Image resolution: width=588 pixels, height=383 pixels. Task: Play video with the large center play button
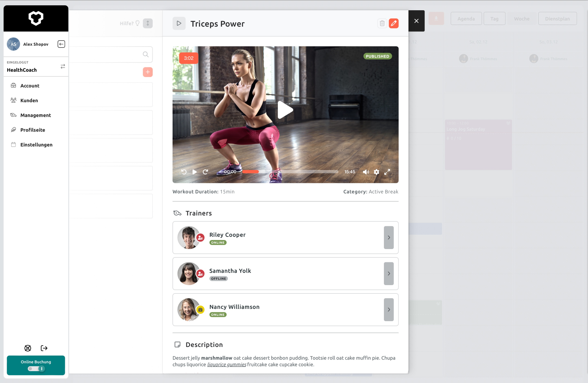click(x=285, y=110)
